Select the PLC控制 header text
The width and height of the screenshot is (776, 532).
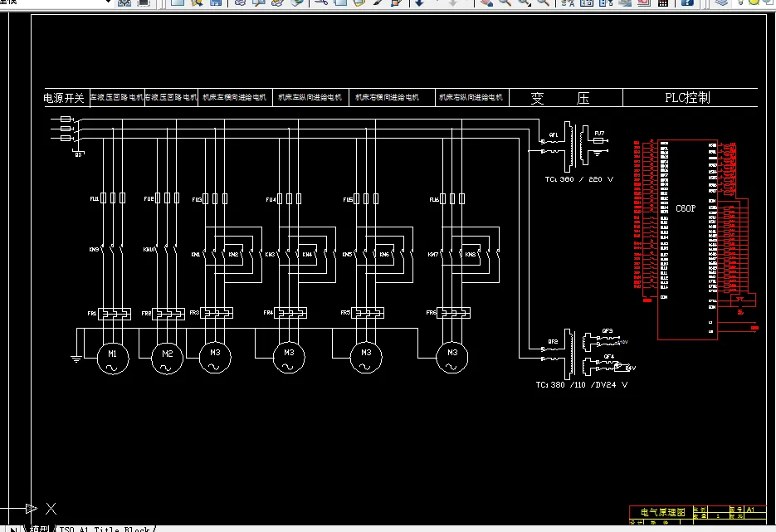687,97
